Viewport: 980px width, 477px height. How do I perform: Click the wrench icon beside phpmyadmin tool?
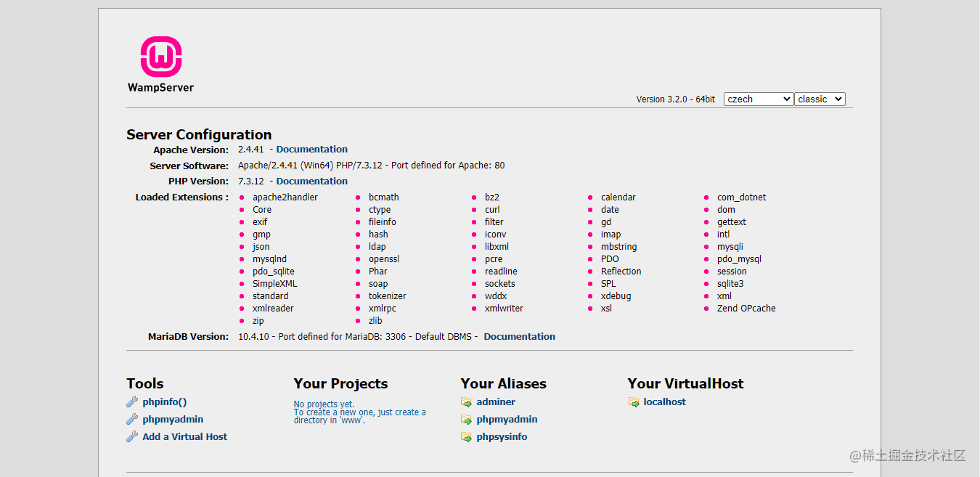point(132,419)
